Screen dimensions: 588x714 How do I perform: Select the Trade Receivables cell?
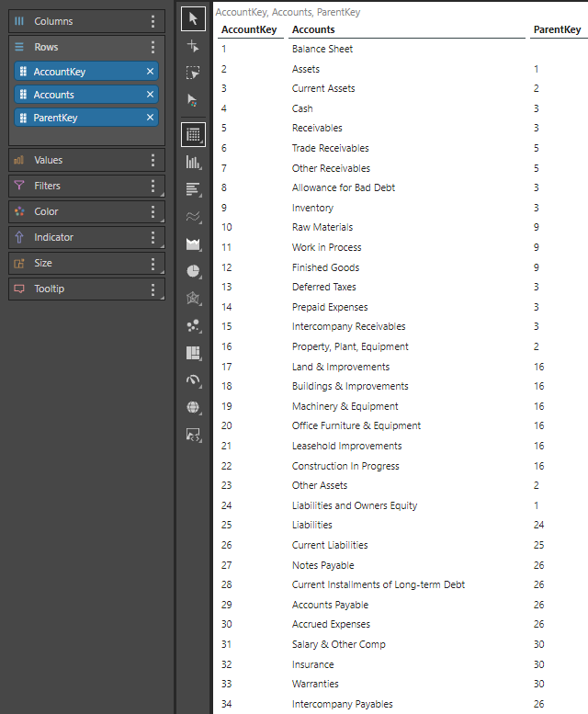(x=331, y=148)
